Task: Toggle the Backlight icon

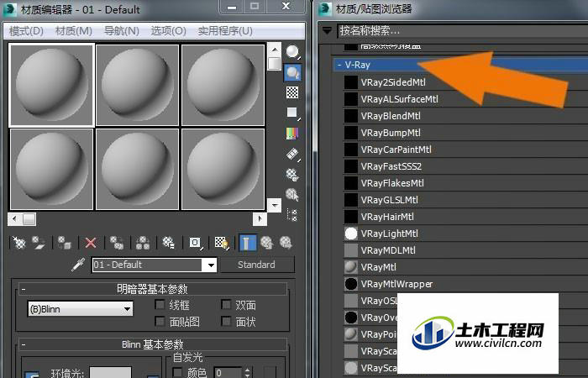Action: click(292, 72)
